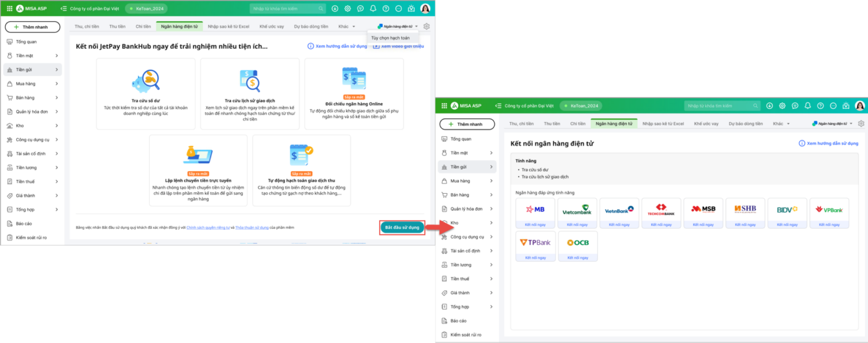Click the search magnifier in the right window

(755, 106)
